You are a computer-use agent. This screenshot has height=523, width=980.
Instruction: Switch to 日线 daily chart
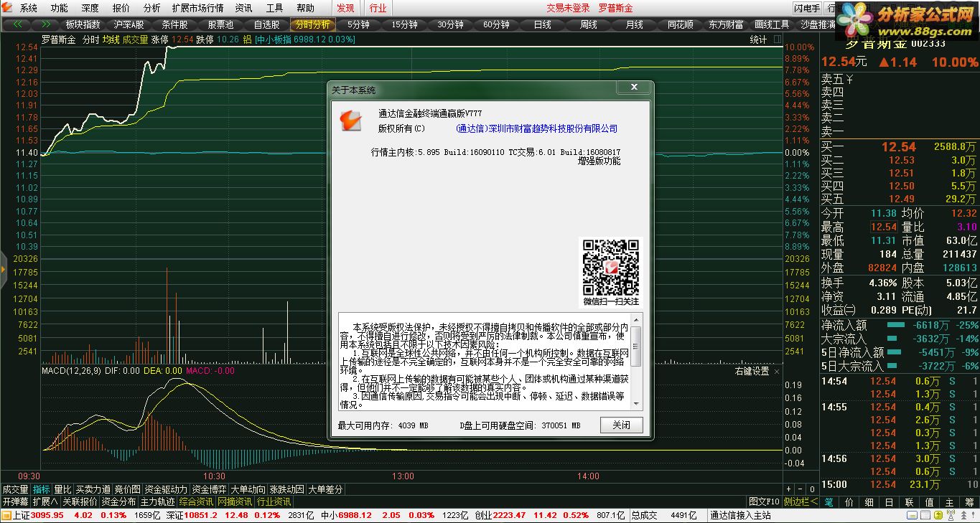(x=543, y=24)
